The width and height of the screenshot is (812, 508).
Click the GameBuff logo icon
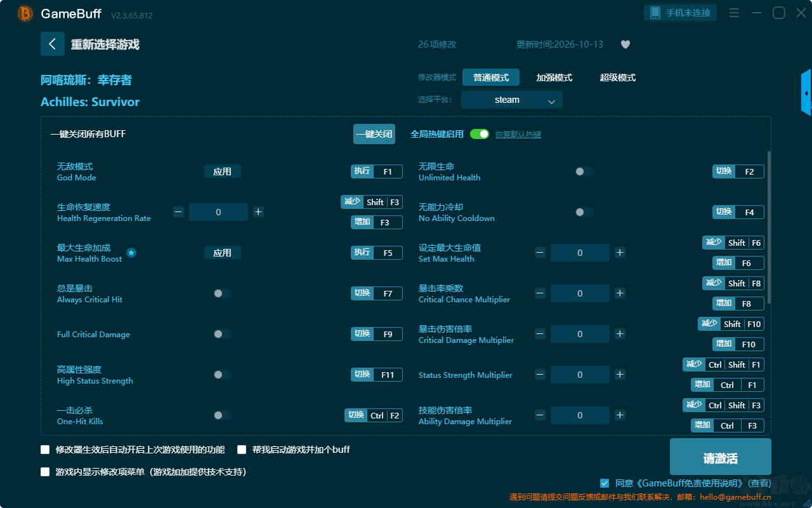pyautogui.click(x=25, y=13)
